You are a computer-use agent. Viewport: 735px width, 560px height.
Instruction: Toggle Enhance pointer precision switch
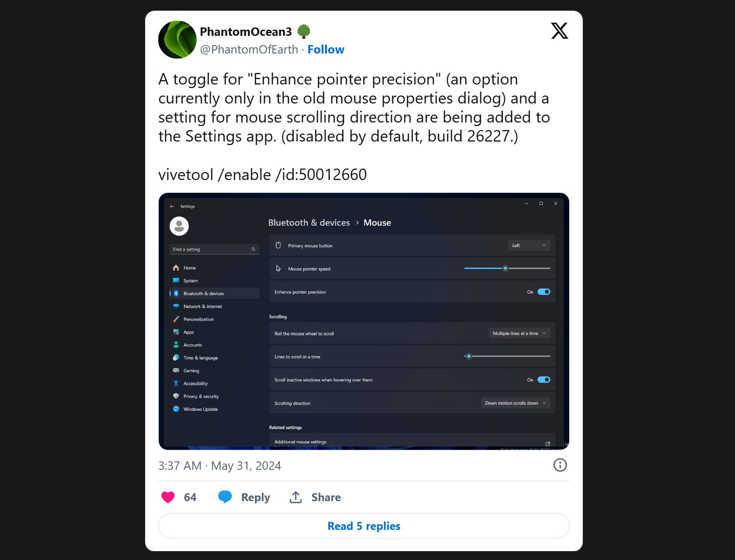point(544,292)
